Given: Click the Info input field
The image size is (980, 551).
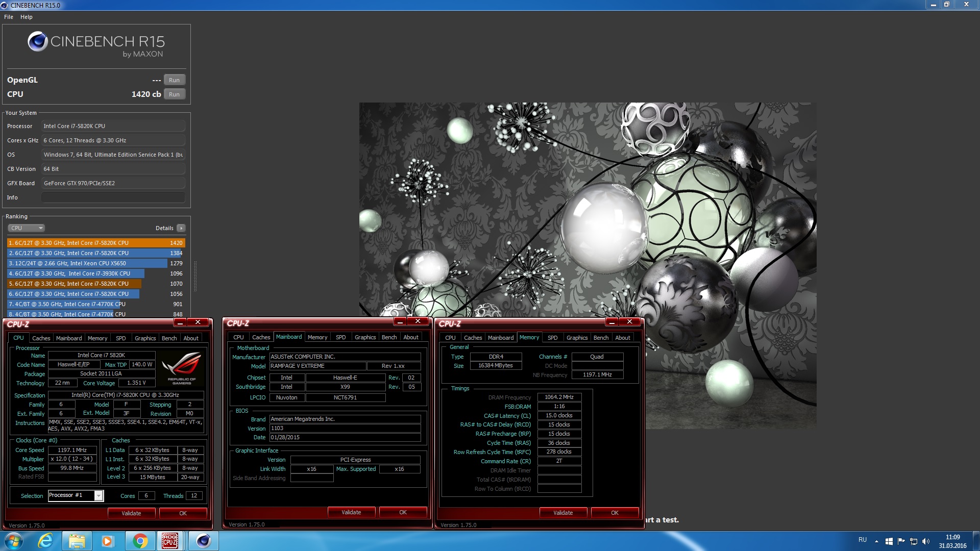Looking at the screenshot, I should 113,197.
